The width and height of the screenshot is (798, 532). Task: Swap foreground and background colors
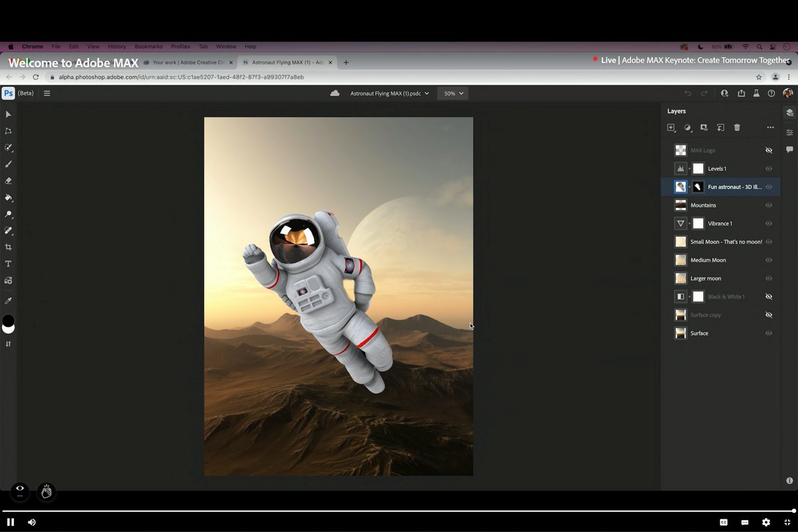click(x=9, y=344)
